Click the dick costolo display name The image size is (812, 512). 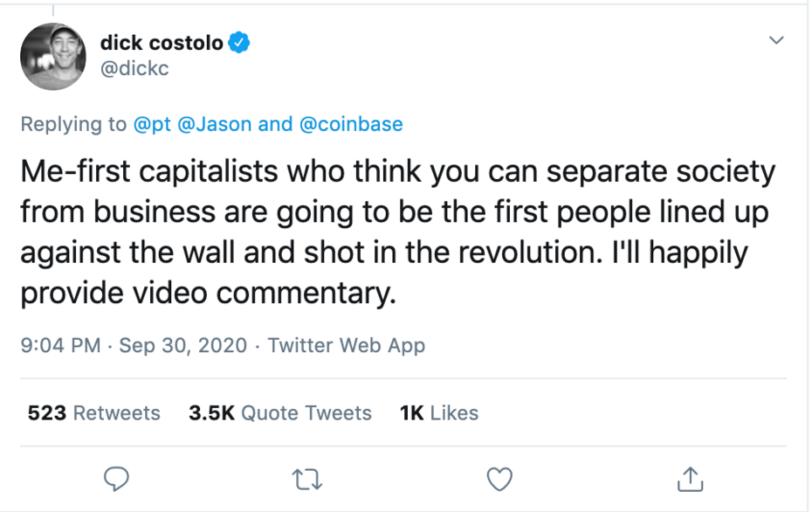pos(162,43)
